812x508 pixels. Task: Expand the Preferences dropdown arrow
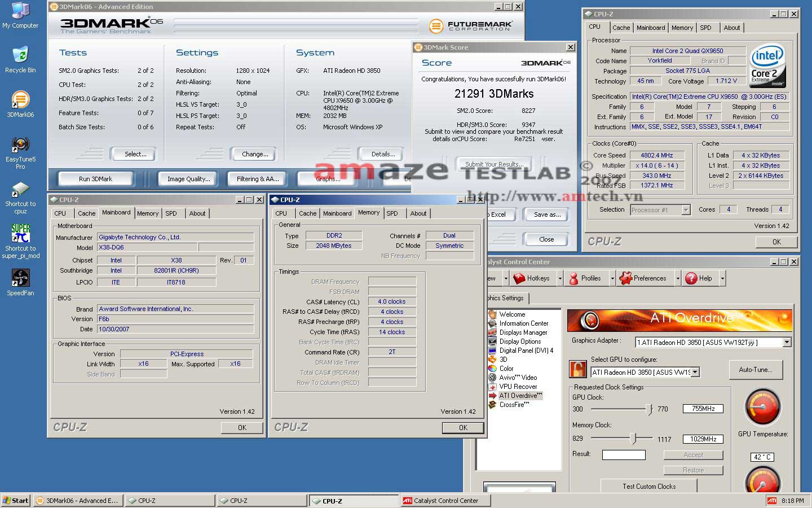(x=677, y=278)
